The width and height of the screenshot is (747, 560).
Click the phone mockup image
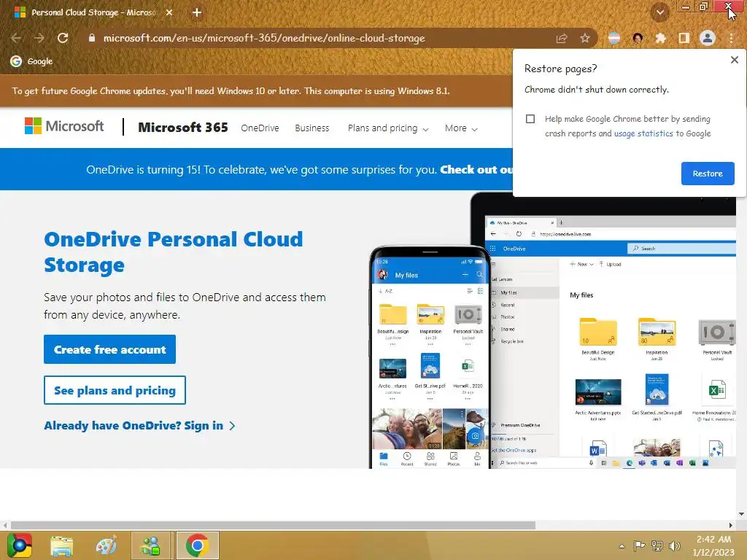430,357
